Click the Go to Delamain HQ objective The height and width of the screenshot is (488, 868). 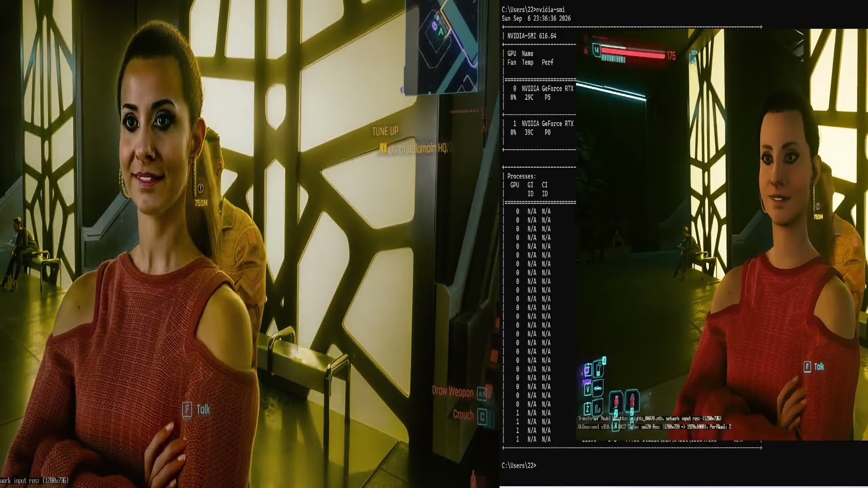(x=418, y=149)
